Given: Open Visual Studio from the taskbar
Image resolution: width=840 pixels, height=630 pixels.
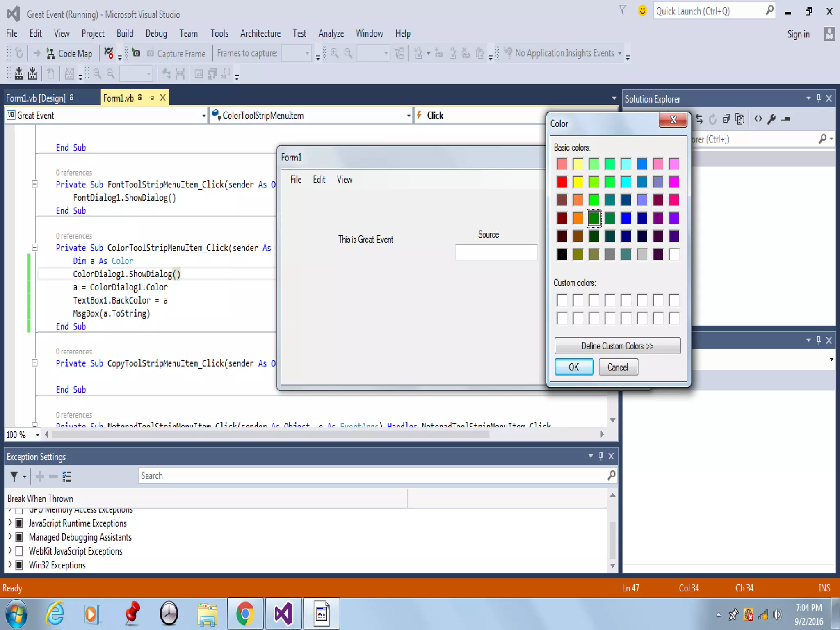Looking at the screenshot, I should pos(283,614).
